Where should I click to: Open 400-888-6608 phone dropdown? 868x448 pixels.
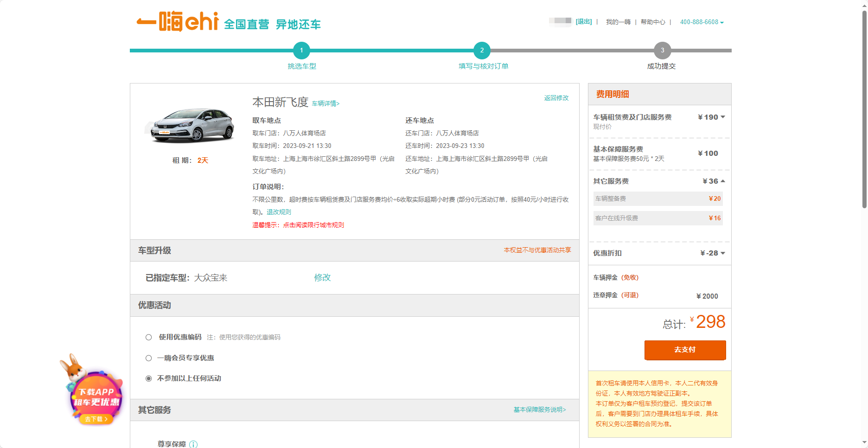pyautogui.click(x=702, y=22)
